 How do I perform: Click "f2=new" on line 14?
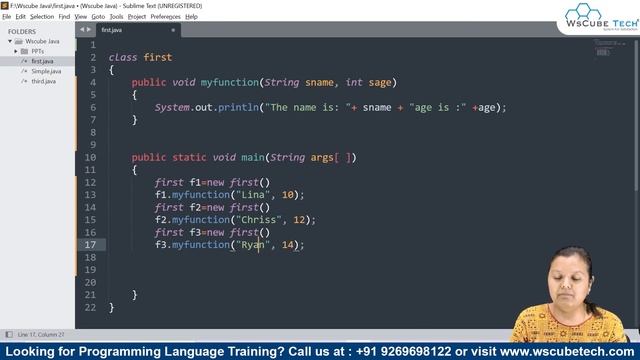point(207,208)
